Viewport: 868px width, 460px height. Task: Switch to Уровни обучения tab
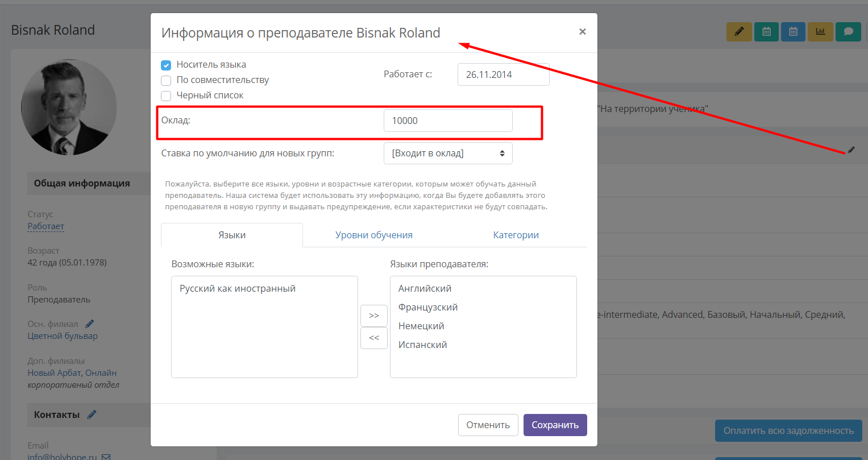tap(374, 235)
